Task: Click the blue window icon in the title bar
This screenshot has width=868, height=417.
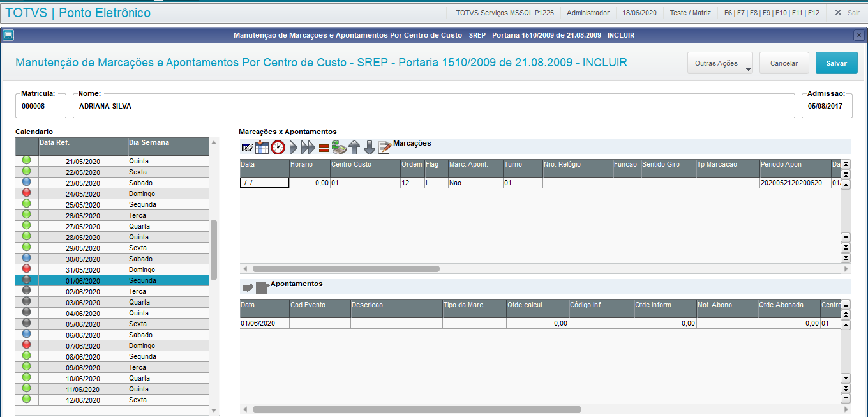Action: tap(8, 35)
